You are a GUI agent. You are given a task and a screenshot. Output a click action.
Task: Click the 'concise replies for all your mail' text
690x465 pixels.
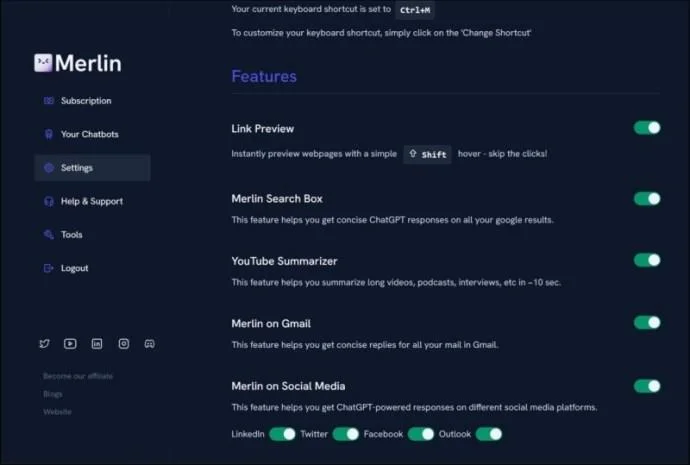tap(365, 345)
